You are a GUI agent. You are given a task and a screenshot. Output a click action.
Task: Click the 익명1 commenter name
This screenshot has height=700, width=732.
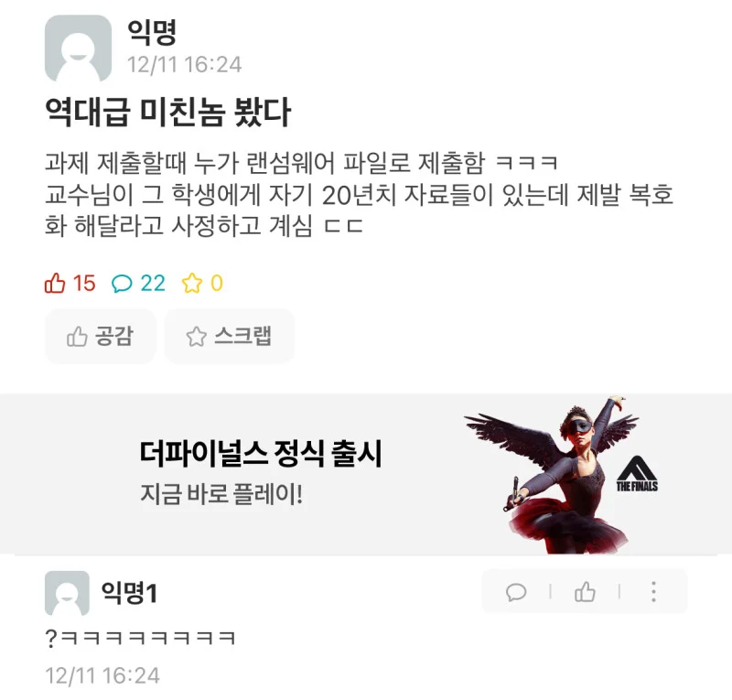point(129,593)
